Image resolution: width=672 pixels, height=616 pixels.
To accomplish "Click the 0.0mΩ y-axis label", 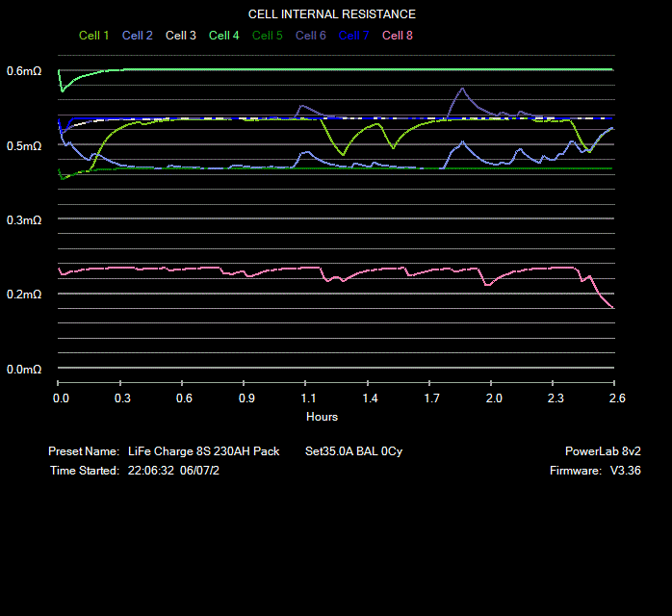I will (24, 370).
